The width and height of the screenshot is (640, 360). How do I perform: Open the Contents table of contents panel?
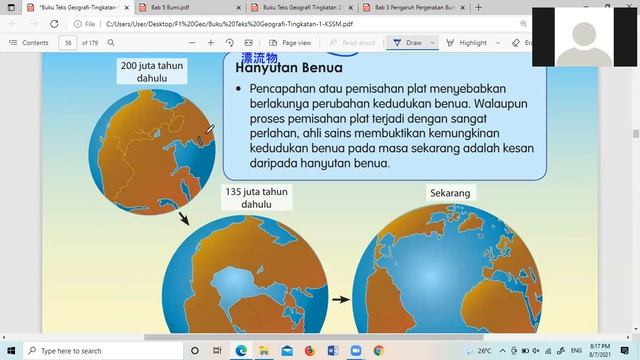click(29, 42)
